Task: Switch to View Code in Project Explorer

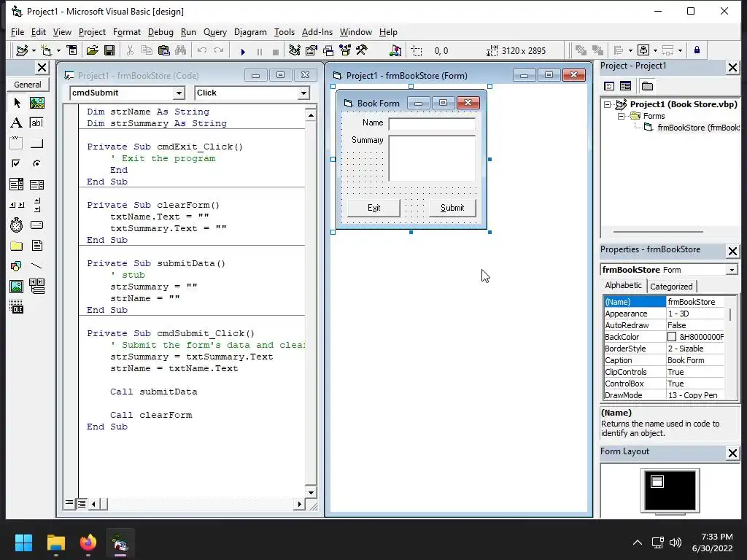Action: [609, 86]
